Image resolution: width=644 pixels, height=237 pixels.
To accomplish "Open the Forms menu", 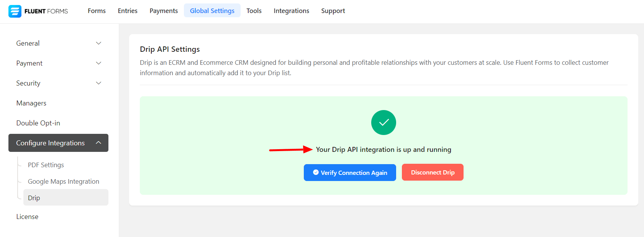I will point(97,11).
